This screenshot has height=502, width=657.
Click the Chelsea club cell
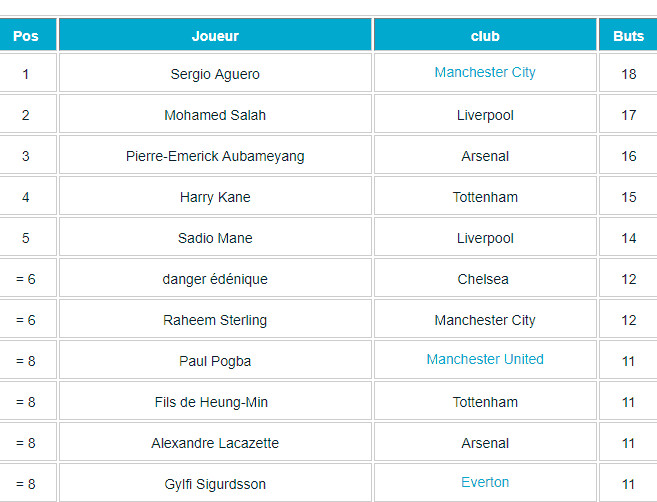click(485, 279)
